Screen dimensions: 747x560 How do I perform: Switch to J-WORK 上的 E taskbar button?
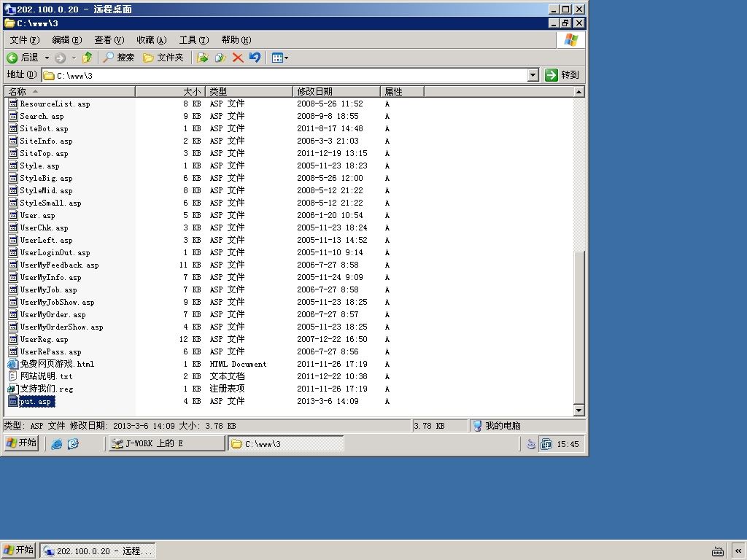point(166,443)
